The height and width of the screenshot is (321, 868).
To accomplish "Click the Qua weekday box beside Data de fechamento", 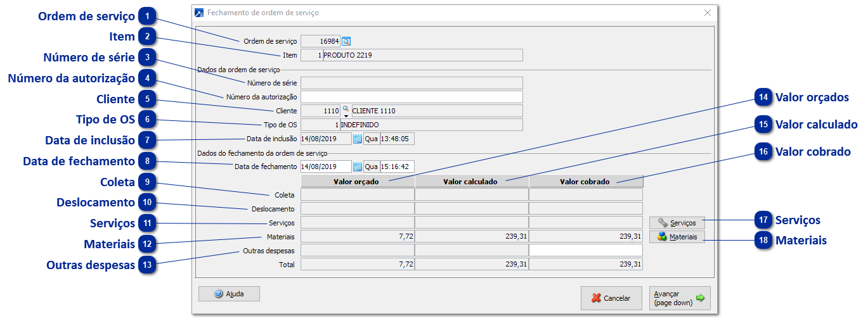I will (x=371, y=167).
